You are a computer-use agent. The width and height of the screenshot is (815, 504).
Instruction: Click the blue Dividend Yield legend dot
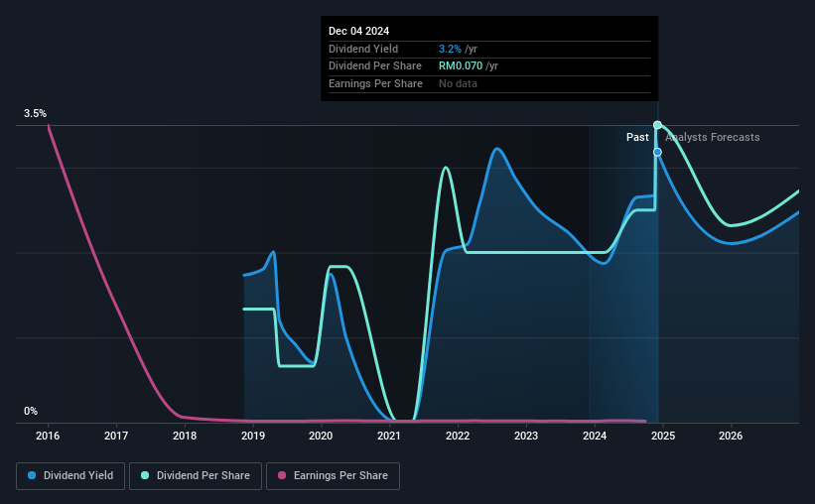tap(32, 475)
